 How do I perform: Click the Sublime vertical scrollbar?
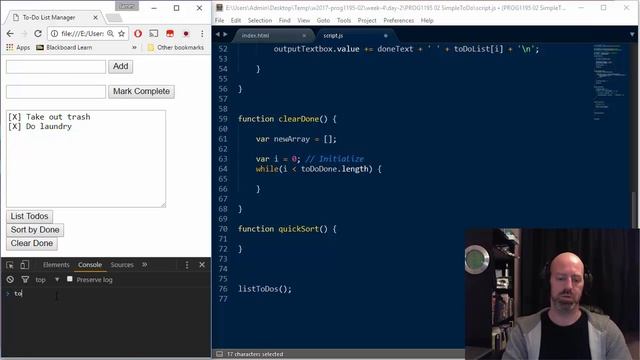point(634,210)
